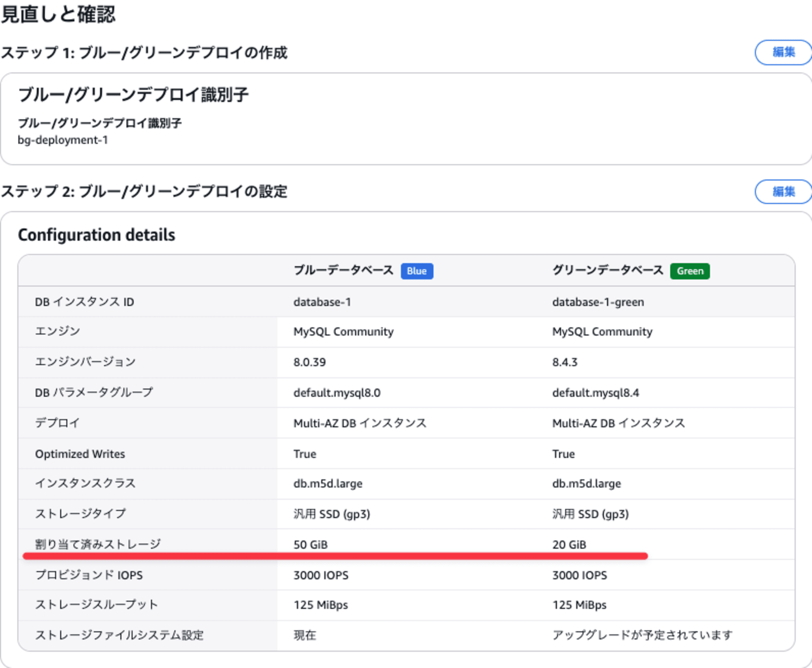Click the インスタンスクラス row label

(85, 483)
